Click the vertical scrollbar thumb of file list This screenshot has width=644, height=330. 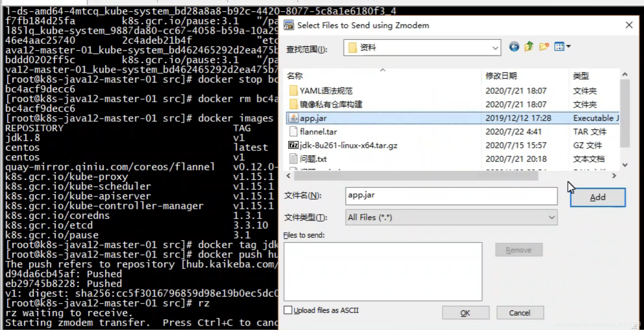point(625,113)
